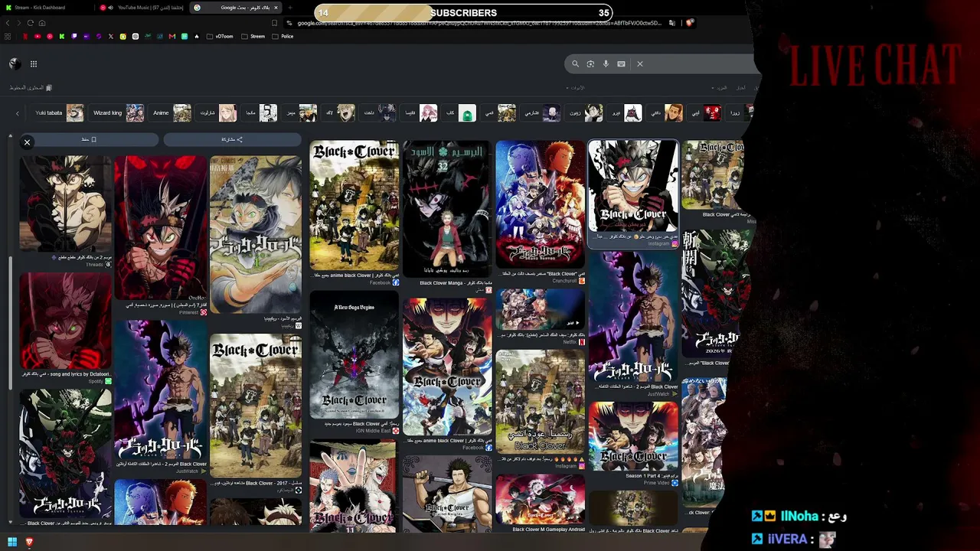Open the translate page icon in address bar
The width and height of the screenshot is (980, 551).
tap(671, 23)
